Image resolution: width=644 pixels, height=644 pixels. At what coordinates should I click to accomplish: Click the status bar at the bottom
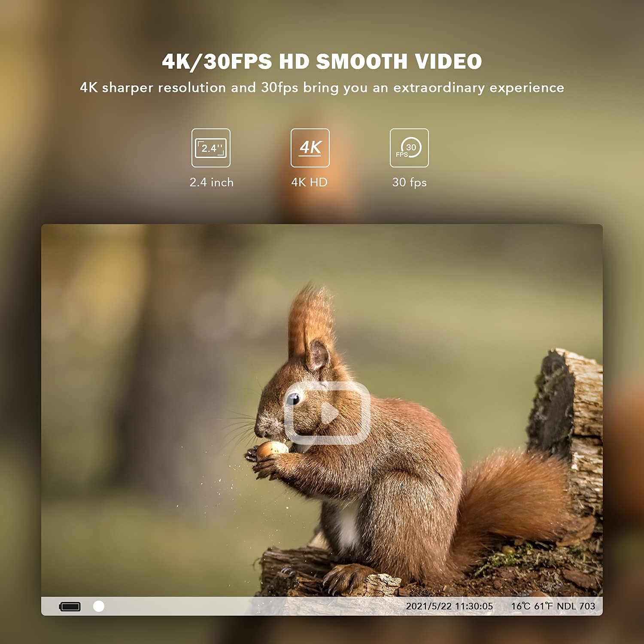tap(322, 606)
